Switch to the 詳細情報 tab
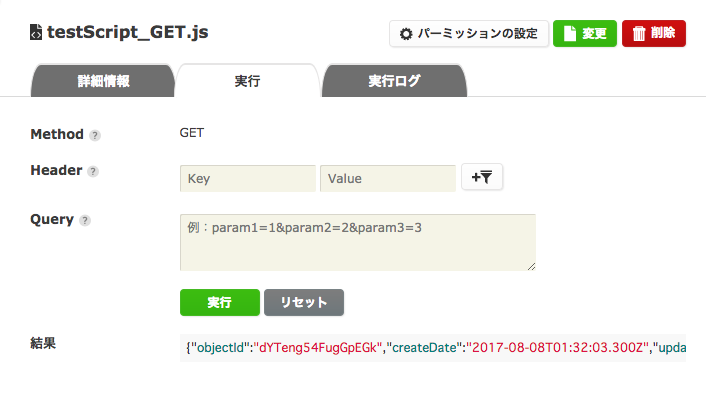This screenshot has width=706, height=393. tap(103, 81)
